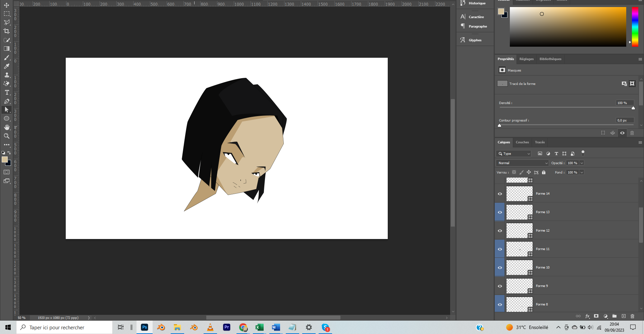
Task: Click the Forme 12 layer thumbnail
Action: (x=519, y=231)
